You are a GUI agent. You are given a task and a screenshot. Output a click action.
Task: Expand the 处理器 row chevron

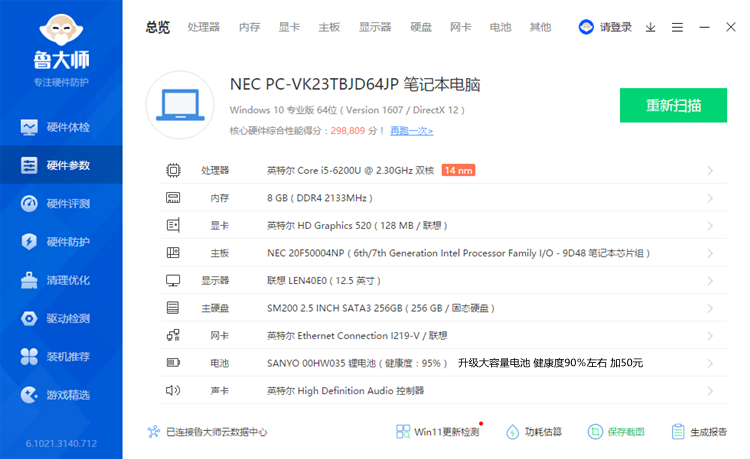point(710,171)
